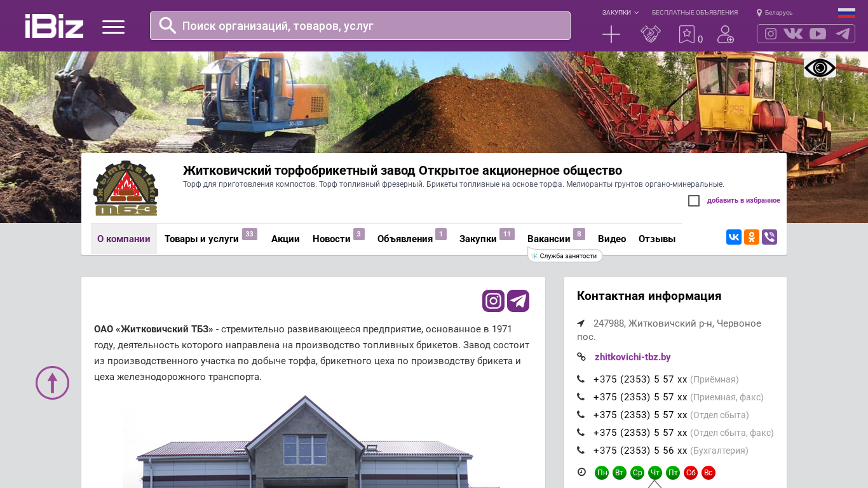Open the hamburger menu in the header

(113, 27)
